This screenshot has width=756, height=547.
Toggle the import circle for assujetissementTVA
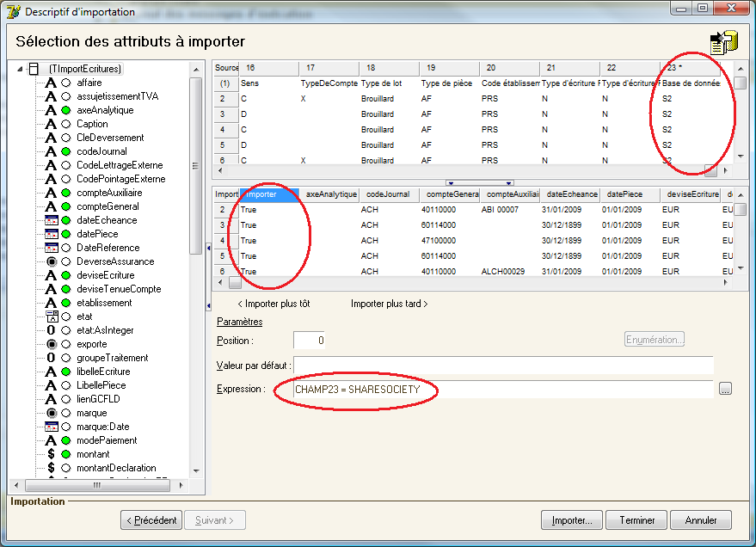tap(66, 96)
